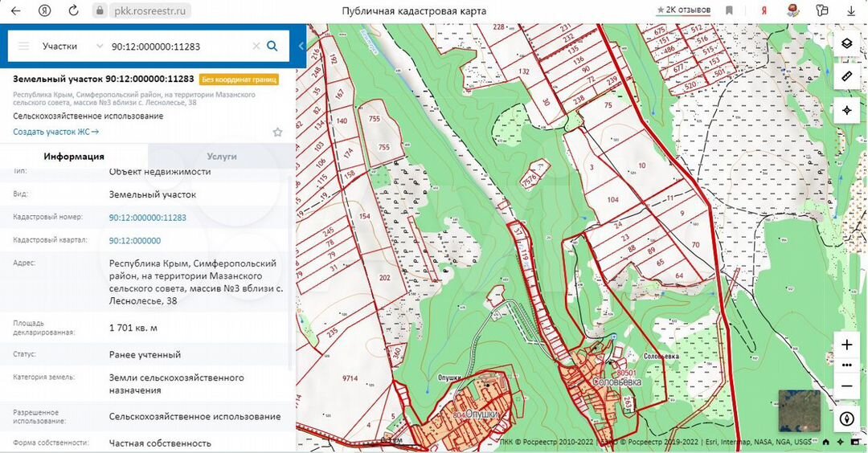Add parcel to favorites with star

tap(278, 132)
